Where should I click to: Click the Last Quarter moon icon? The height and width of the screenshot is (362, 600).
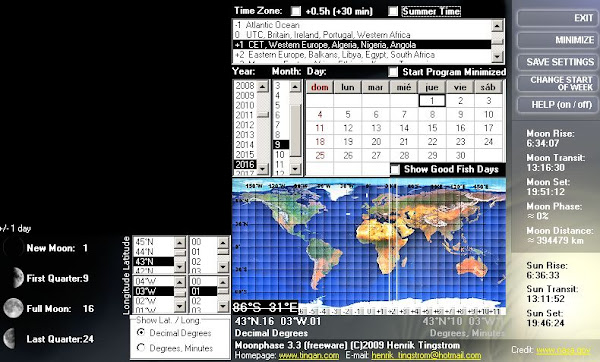coord(10,339)
